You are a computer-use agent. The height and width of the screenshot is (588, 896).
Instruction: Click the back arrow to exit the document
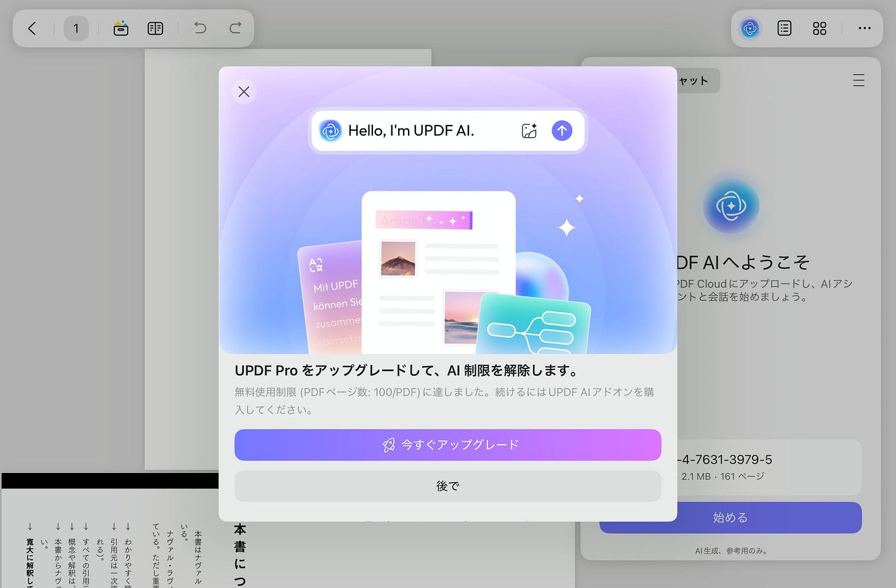coord(32,28)
